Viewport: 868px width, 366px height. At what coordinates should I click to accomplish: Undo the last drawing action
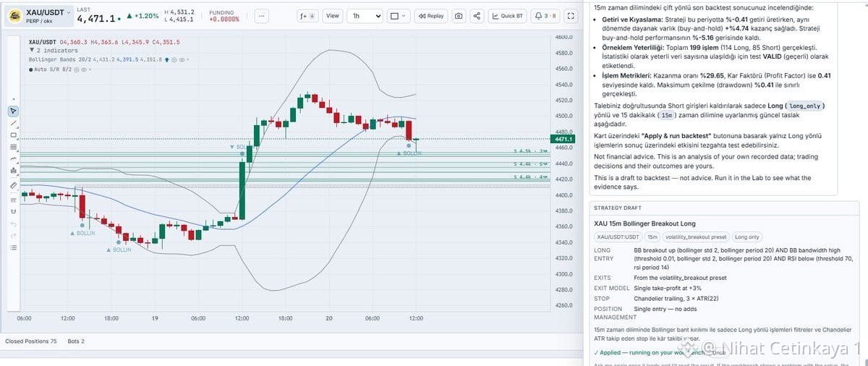click(x=13, y=224)
